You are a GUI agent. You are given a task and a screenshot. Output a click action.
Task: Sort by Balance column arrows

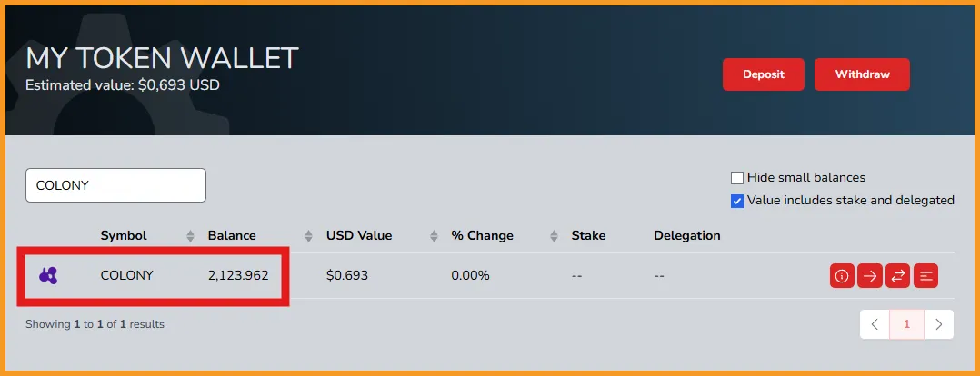pyautogui.click(x=308, y=236)
